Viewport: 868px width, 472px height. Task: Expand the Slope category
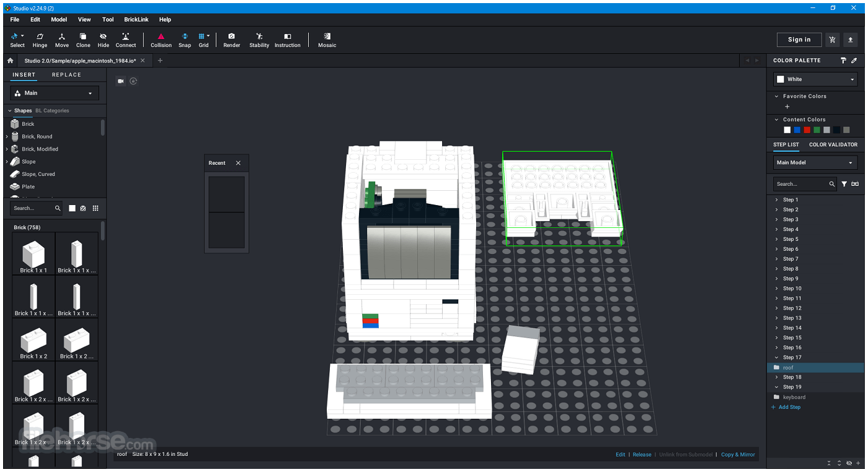coord(7,161)
